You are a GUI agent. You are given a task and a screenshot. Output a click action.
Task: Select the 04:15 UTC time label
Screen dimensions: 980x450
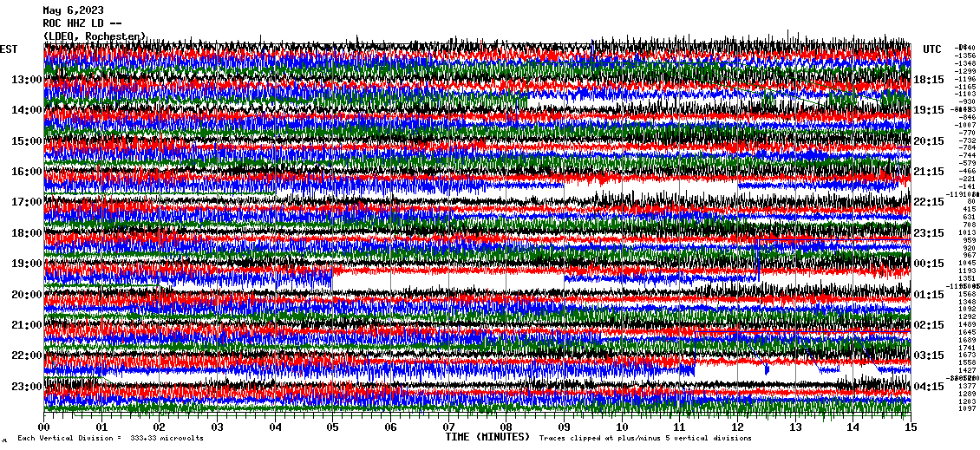pyautogui.click(x=929, y=386)
